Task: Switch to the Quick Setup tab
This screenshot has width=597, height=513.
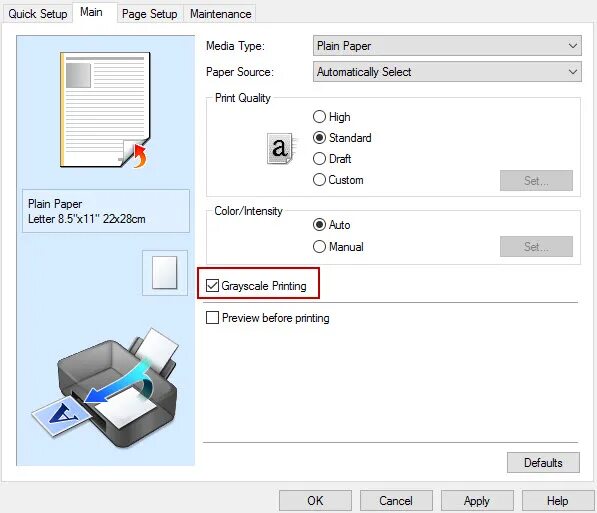Action: 38,14
